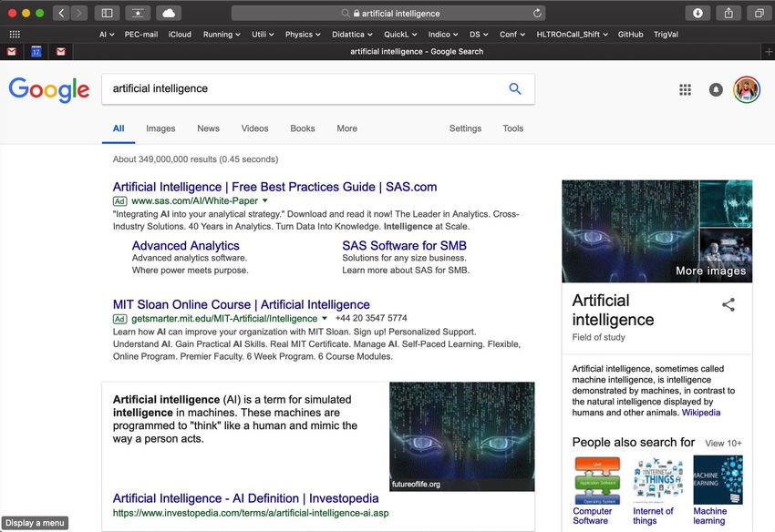The image size is (775, 532).
Task: Click the lock icon in address bar
Action: click(x=356, y=14)
